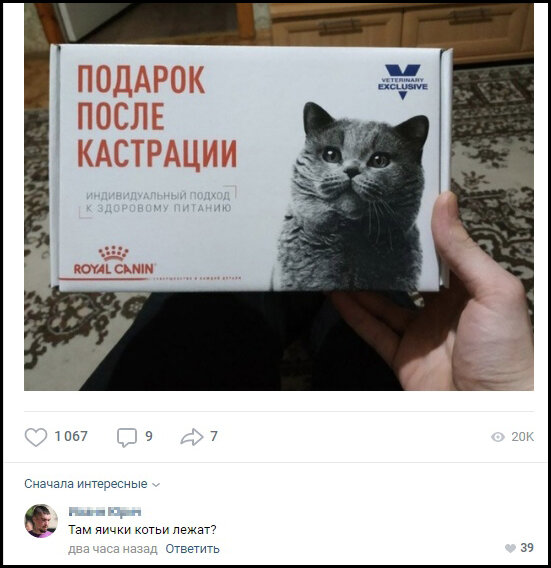Viewport: 551px width, 568px height.
Task: Open the blurred commenter name link
Action: click(x=105, y=512)
